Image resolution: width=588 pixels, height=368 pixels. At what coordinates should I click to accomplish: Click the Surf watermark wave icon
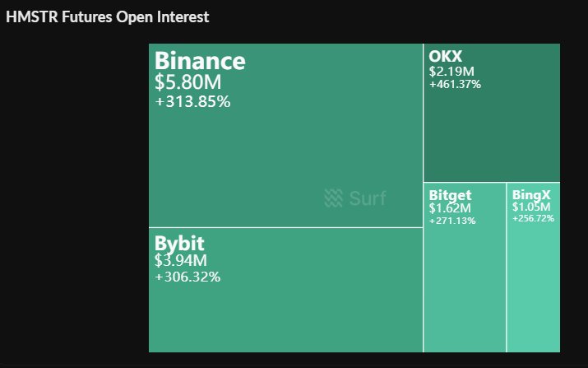click(333, 198)
